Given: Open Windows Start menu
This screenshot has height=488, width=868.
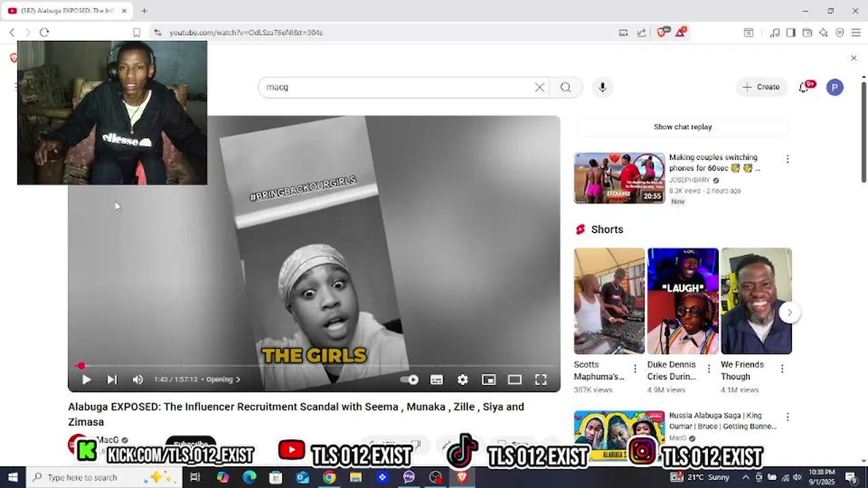Looking at the screenshot, I should pyautogui.click(x=13, y=477).
